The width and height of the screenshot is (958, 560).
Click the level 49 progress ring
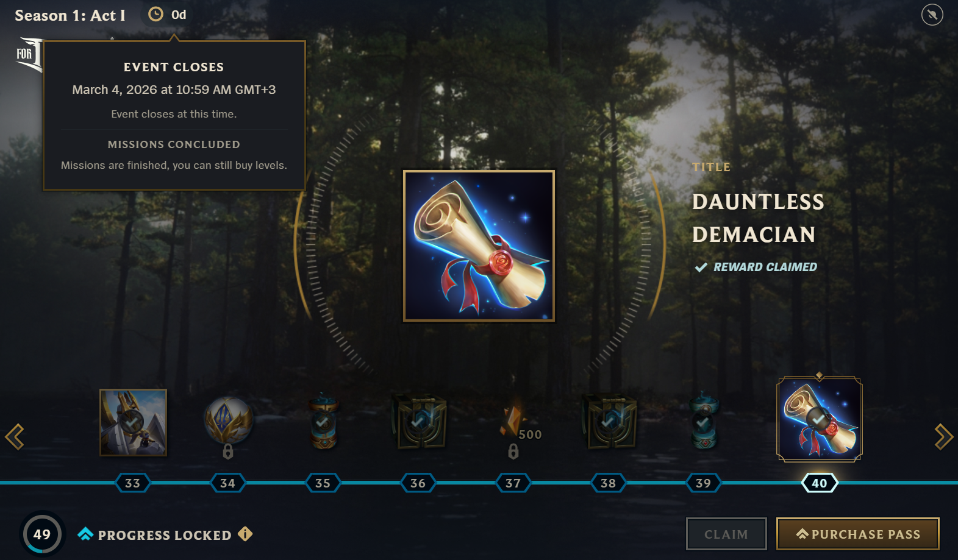coord(42,534)
